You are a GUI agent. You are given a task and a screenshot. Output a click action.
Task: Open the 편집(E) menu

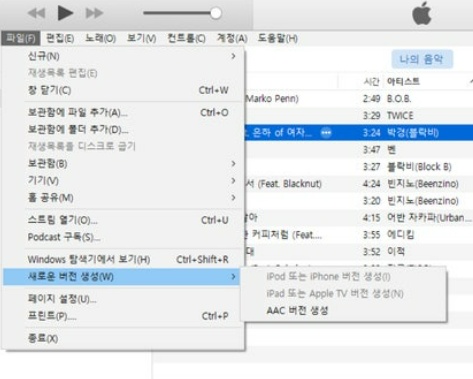pyautogui.click(x=60, y=38)
